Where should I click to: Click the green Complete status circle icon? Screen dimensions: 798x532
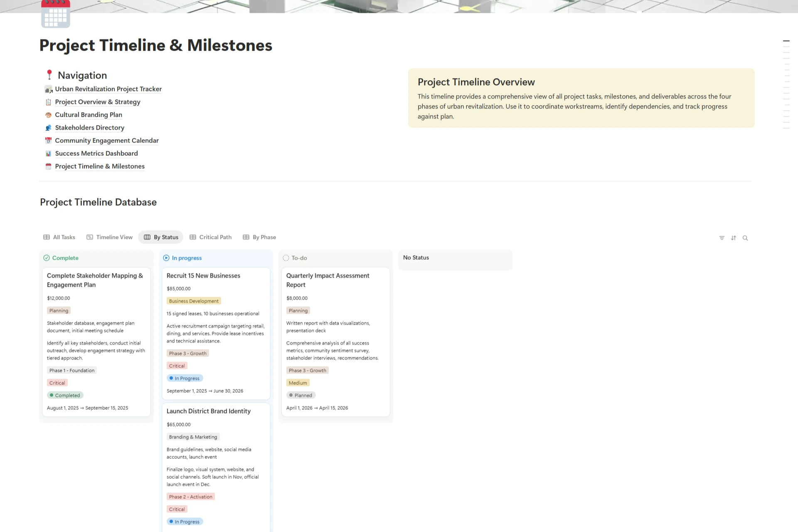coord(47,258)
